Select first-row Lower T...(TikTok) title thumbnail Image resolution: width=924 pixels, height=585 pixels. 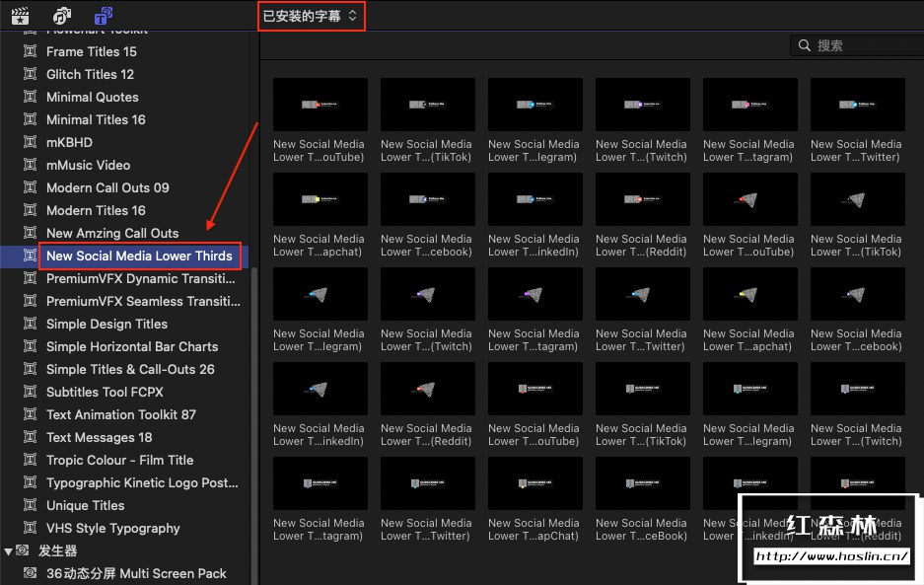click(x=428, y=105)
